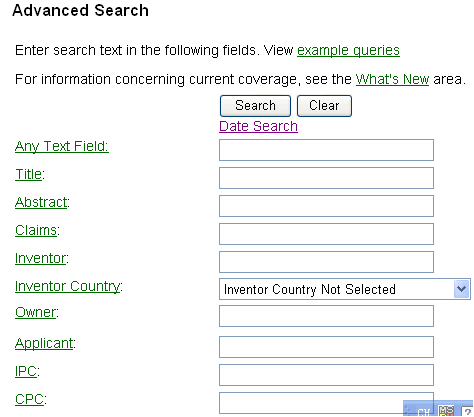Focus the Any Text Field input box

pyautogui.click(x=326, y=150)
